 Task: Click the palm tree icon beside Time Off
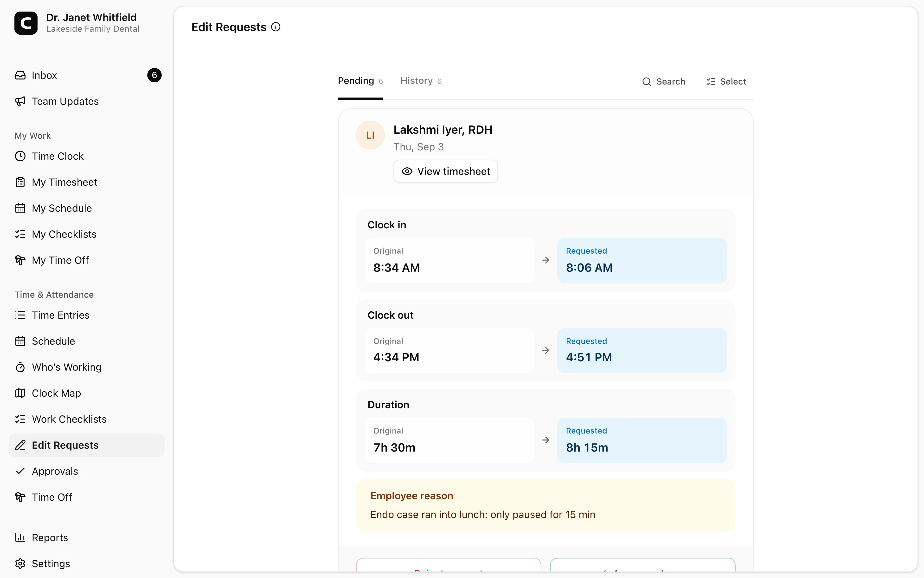[20, 497]
